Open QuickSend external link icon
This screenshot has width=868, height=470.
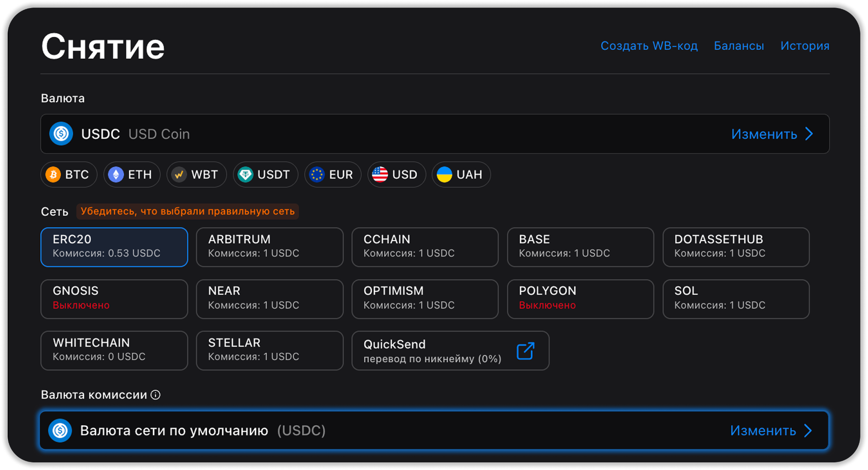[526, 351]
